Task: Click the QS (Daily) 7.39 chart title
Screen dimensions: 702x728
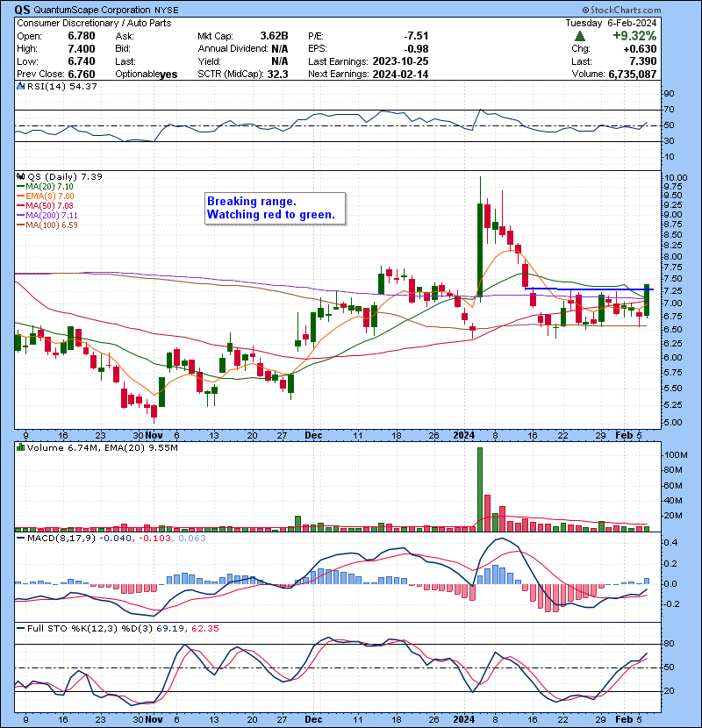Action: [x=65, y=176]
